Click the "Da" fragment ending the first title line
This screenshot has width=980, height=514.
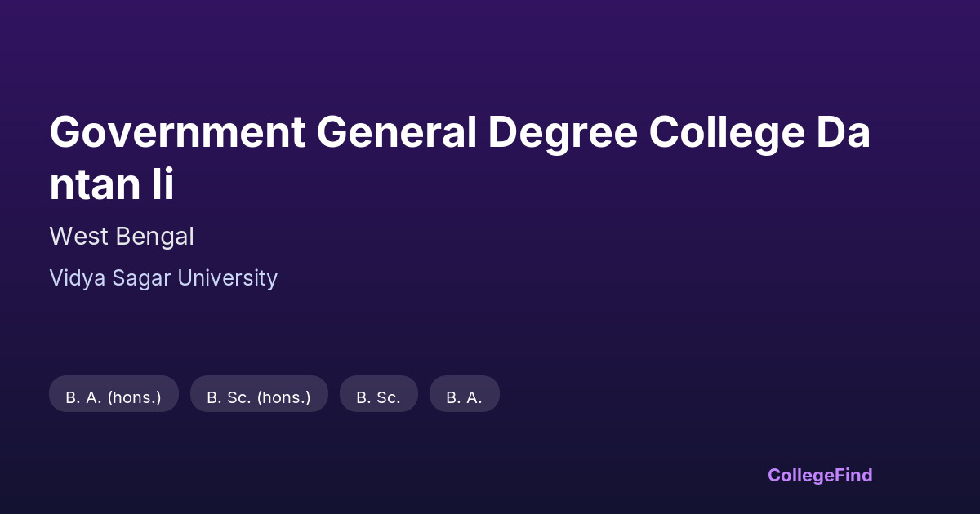[x=844, y=133]
